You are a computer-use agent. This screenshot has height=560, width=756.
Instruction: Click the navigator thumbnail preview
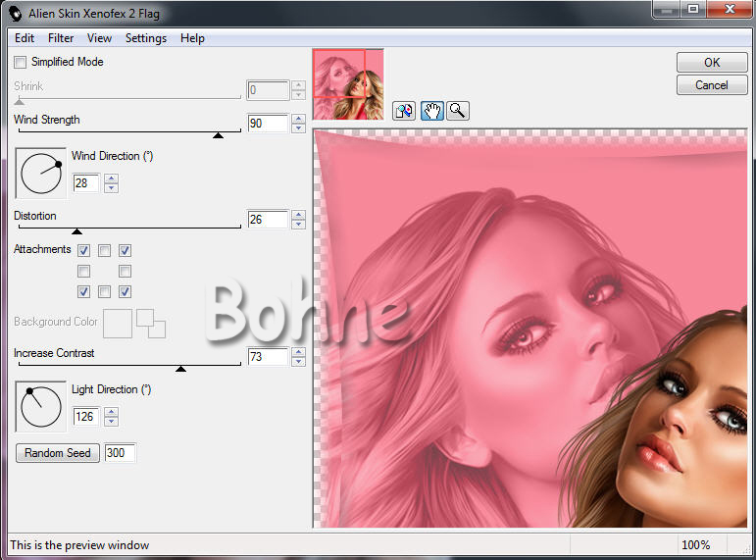(x=348, y=85)
